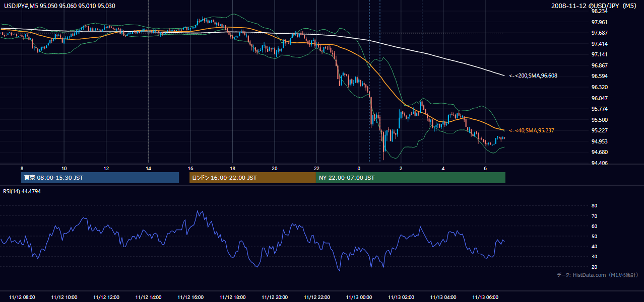The height and width of the screenshot is (302, 644).
Task: Click hour label 10 on price chart axis
Action: [64, 168]
